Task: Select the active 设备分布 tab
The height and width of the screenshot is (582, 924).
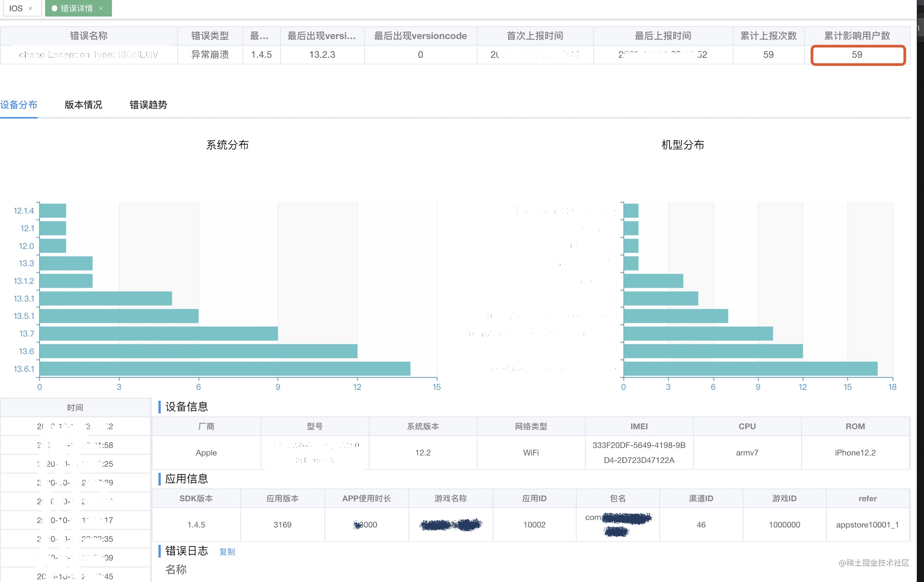Action: coord(19,105)
